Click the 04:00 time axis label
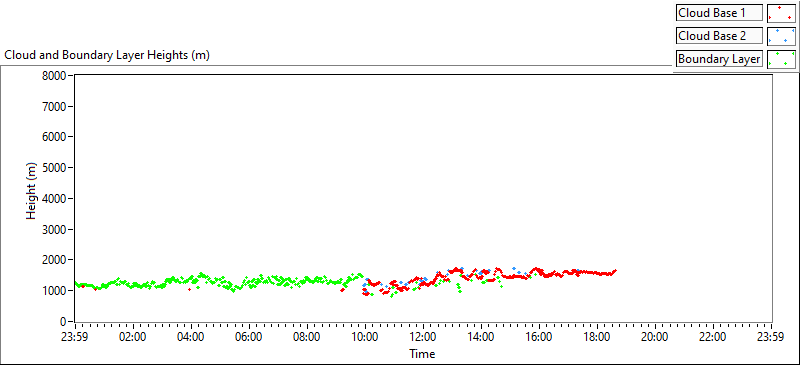Screen dimensions: 800x365 (191, 337)
